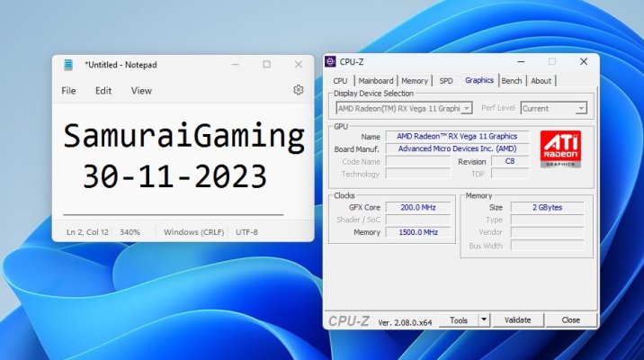Click the empty Technology field
Screen dimensions: 644x360
(x=418, y=174)
